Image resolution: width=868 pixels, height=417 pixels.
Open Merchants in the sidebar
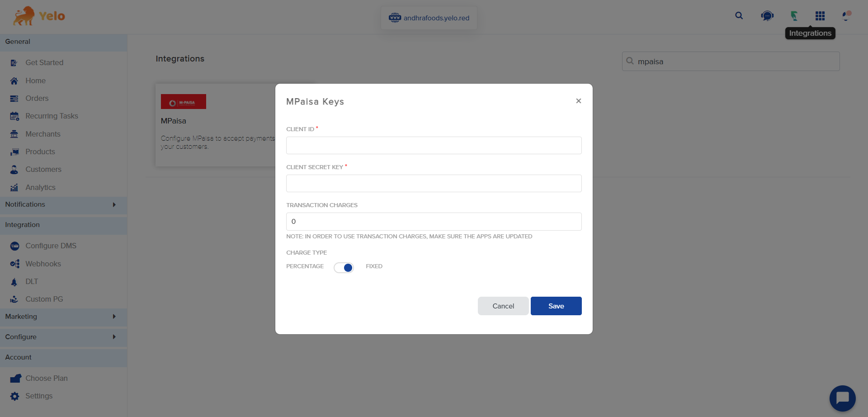43,134
